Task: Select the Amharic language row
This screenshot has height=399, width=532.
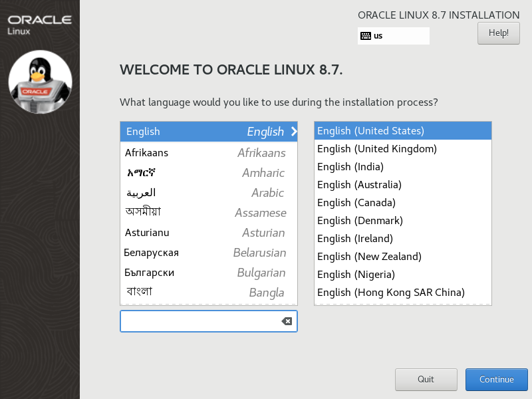Action: click(209, 173)
